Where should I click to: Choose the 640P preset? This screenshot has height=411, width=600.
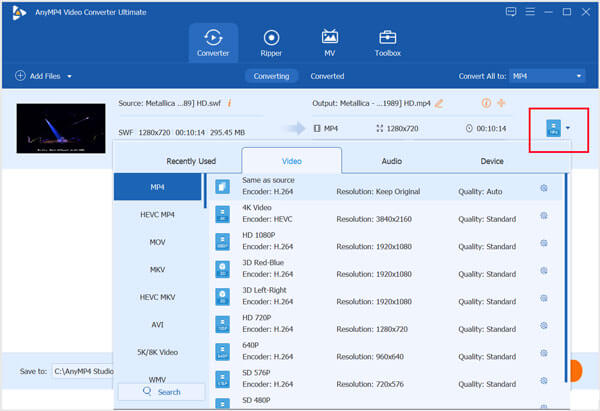(x=385, y=351)
